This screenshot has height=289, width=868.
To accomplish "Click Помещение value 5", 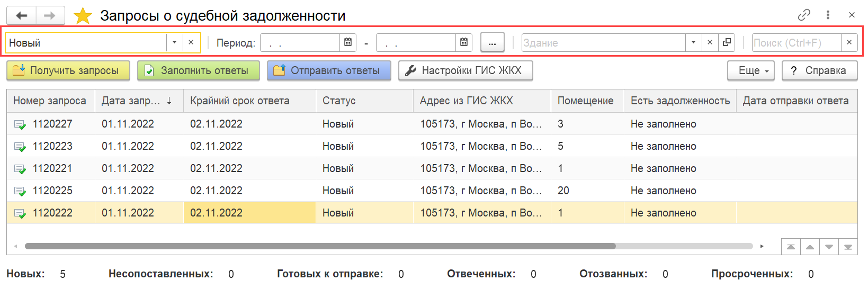I will tap(560, 146).
